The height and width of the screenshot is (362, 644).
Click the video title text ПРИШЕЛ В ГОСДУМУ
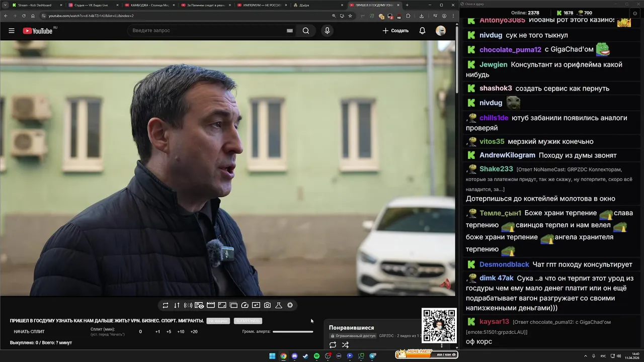107,321
